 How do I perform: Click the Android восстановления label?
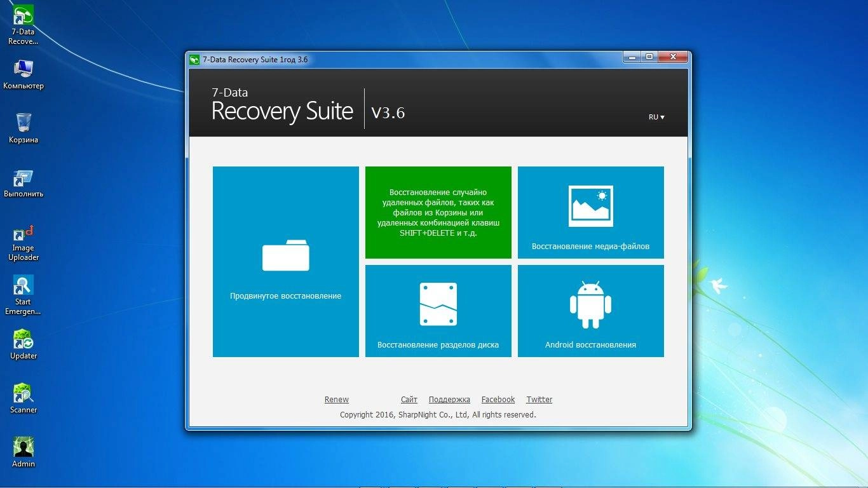[590, 345]
